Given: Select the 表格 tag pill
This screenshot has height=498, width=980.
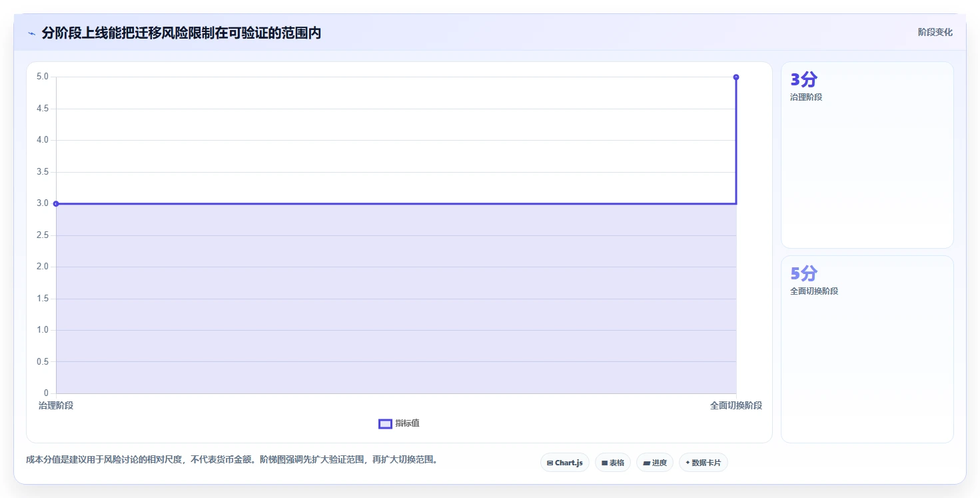Looking at the screenshot, I should point(613,463).
